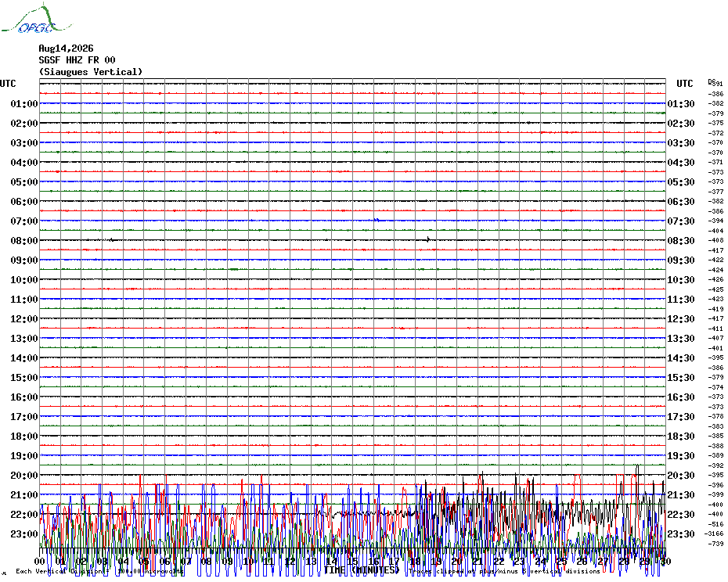This screenshot has width=728, height=582.
Task: Click the '13:30' right-side time label
Action: pos(681,339)
